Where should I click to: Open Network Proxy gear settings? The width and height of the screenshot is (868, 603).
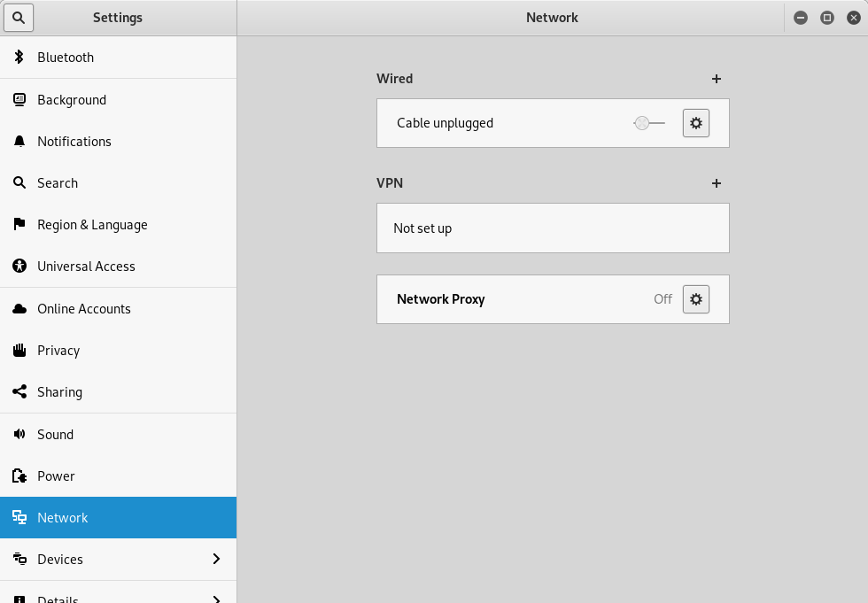tap(696, 299)
